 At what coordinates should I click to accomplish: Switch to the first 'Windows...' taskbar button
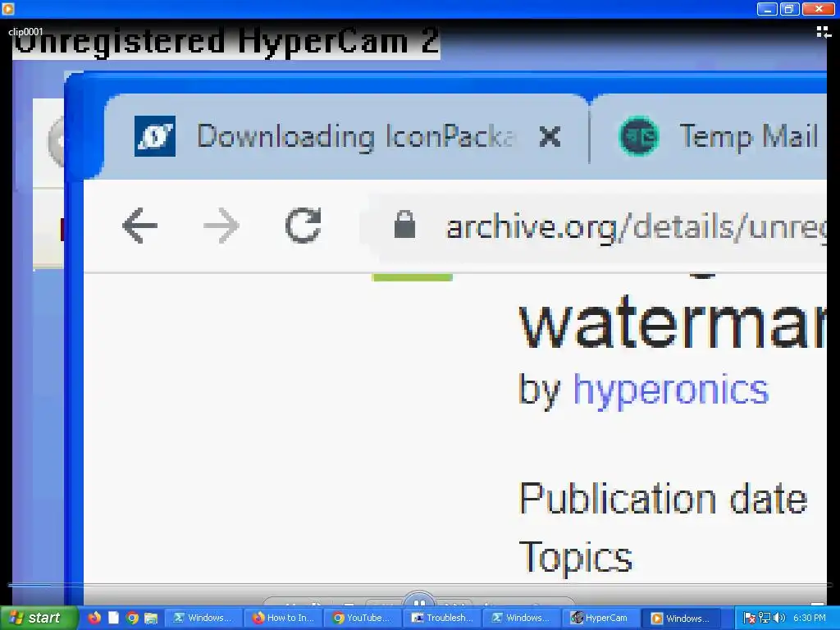(203, 619)
